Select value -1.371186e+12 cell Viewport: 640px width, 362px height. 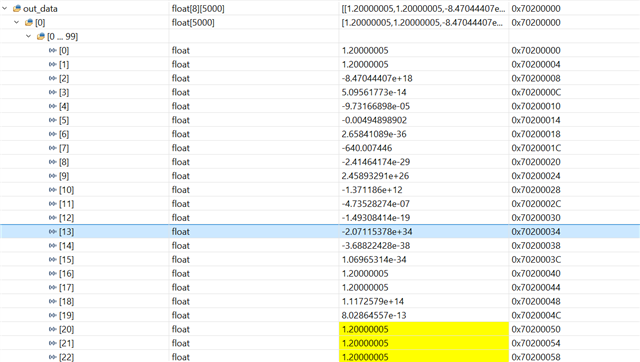[372, 190]
